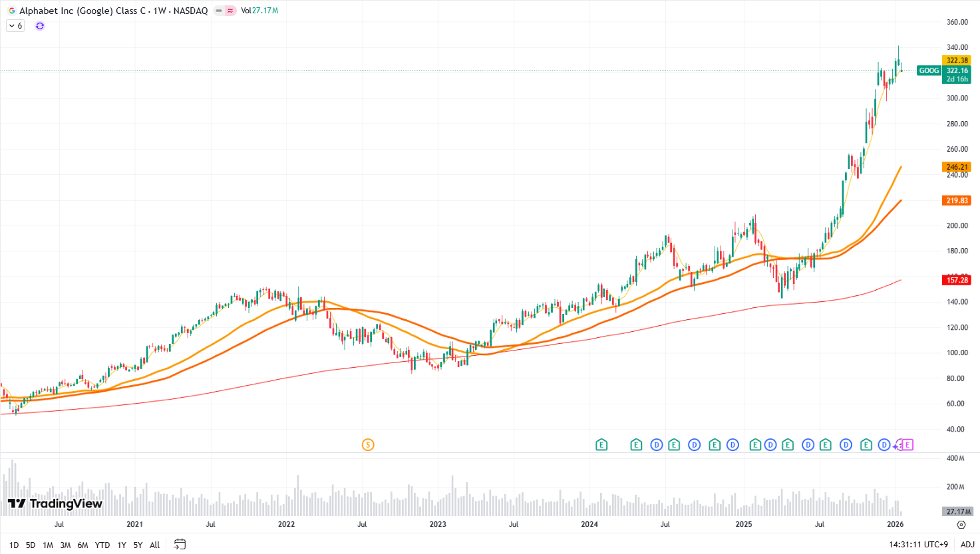This screenshot has width=980, height=554.
Task: Toggle the ADJ adjusted-price setting
Action: [967, 545]
